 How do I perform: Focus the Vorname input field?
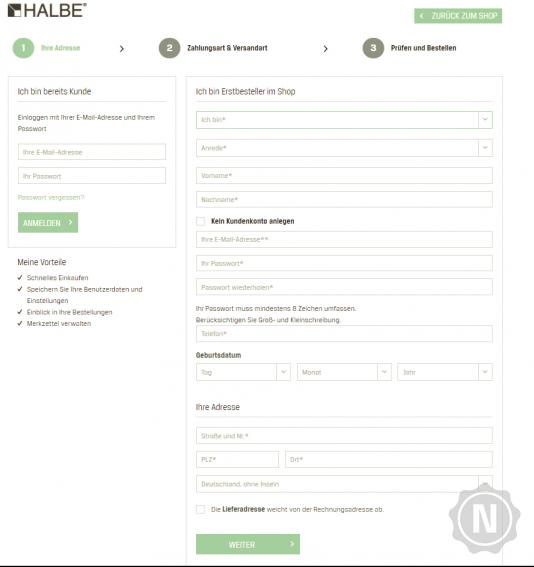coord(344,175)
